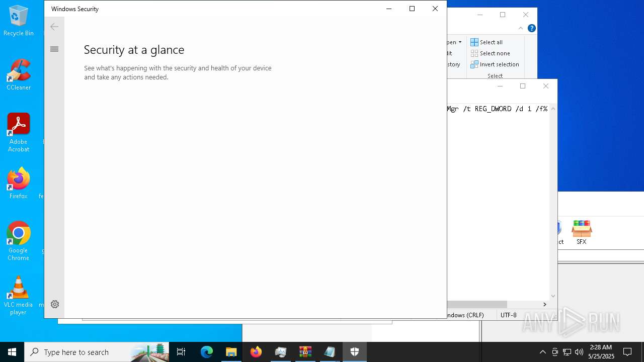Close the Windows Security window
The width and height of the screenshot is (644, 362).
(x=435, y=9)
